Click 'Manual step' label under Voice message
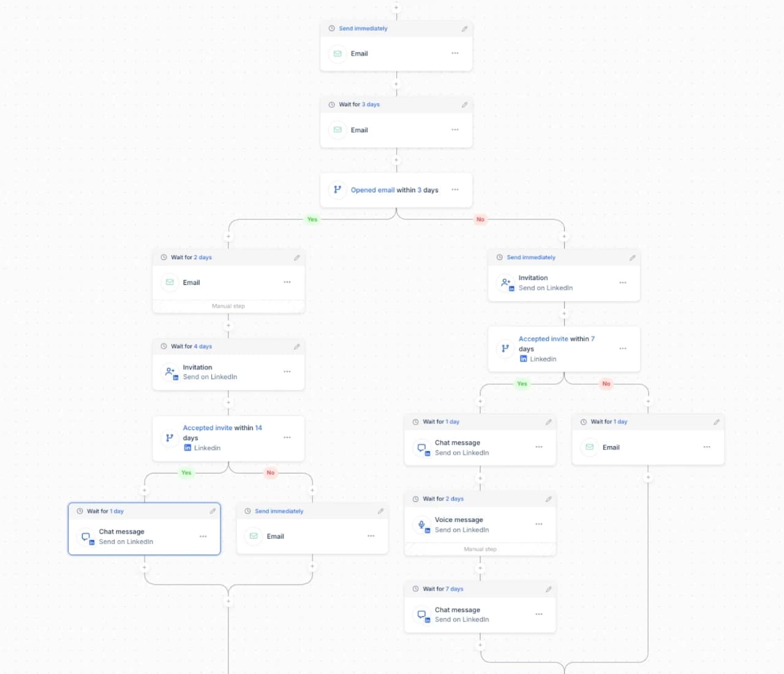Screen dimensions: 784x674 coord(480,550)
